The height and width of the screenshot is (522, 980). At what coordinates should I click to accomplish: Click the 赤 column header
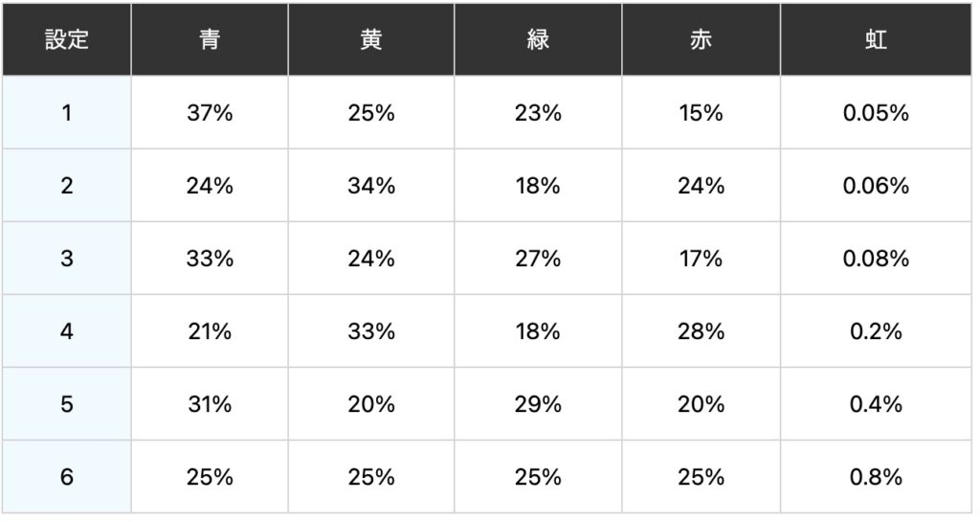[x=701, y=41]
